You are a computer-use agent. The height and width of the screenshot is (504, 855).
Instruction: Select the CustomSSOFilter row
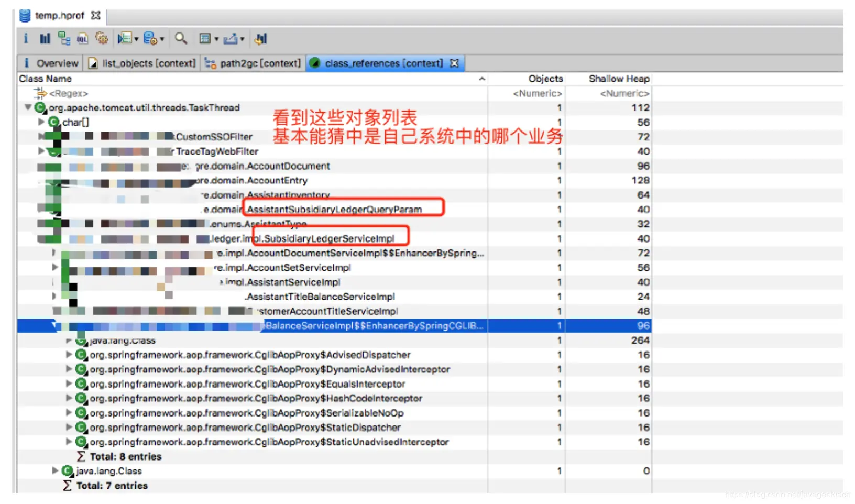coord(335,137)
